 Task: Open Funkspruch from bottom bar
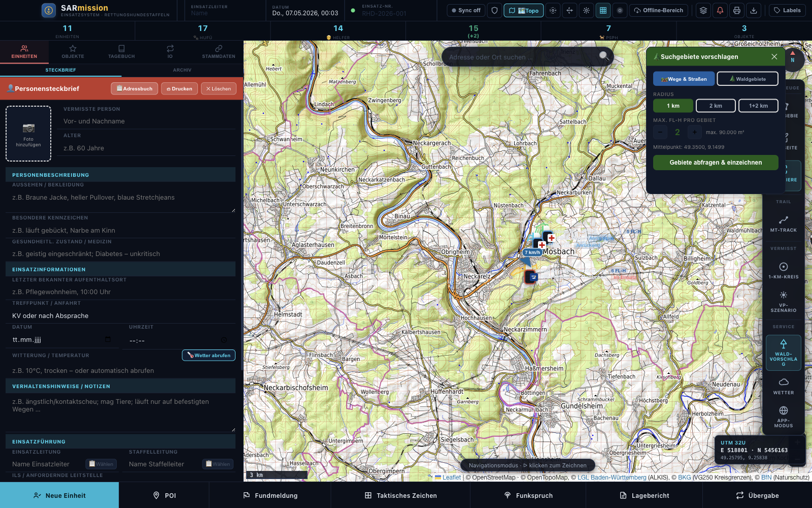point(528,495)
